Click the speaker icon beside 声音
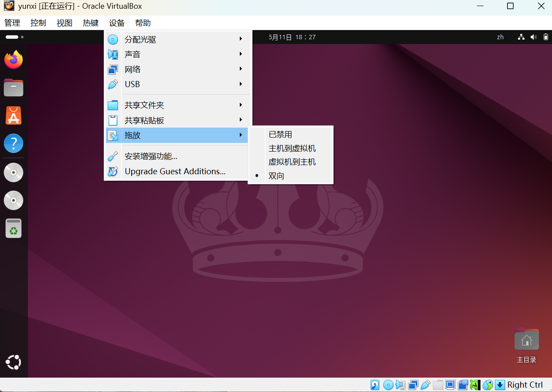This screenshot has height=392, width=552. coord(113,54)
